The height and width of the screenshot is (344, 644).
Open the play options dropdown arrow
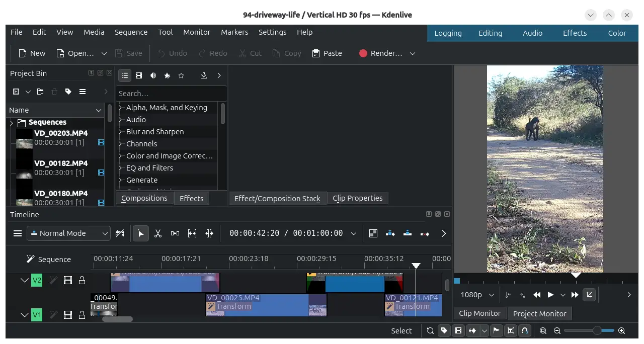coord(563,295)
